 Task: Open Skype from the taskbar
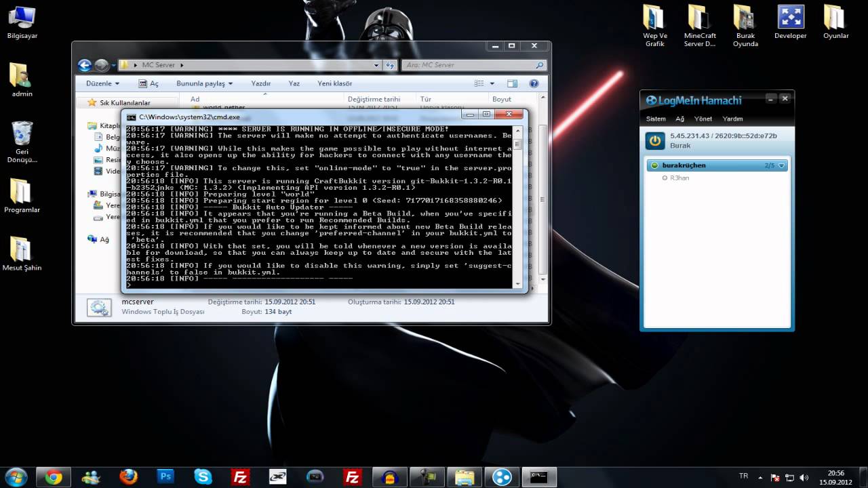[203, 477]
